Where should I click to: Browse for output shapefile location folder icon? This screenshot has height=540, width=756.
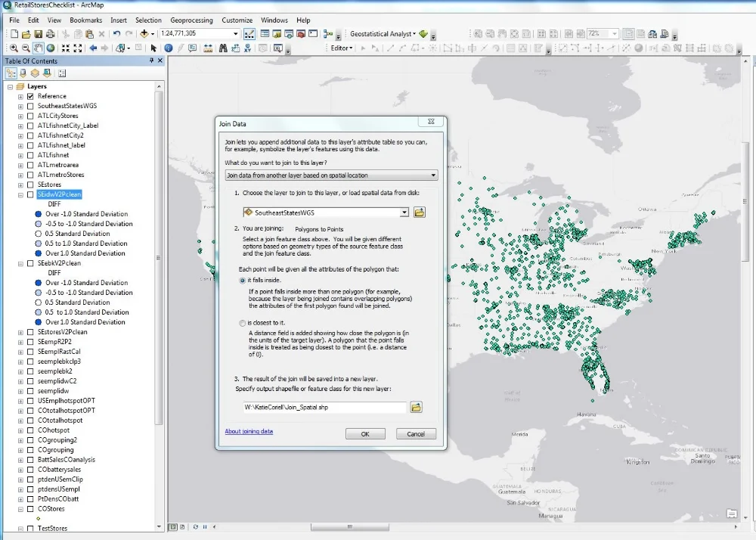(x=416, y=408)
